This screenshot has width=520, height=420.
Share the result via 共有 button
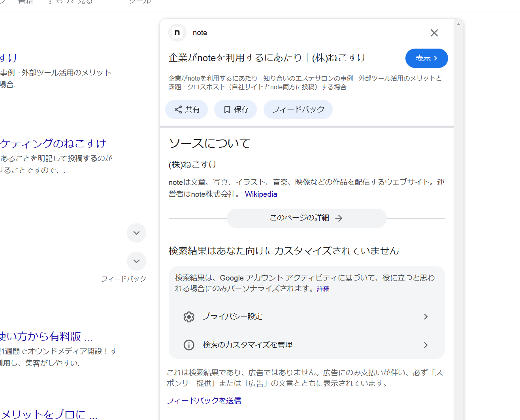(187, 109)
